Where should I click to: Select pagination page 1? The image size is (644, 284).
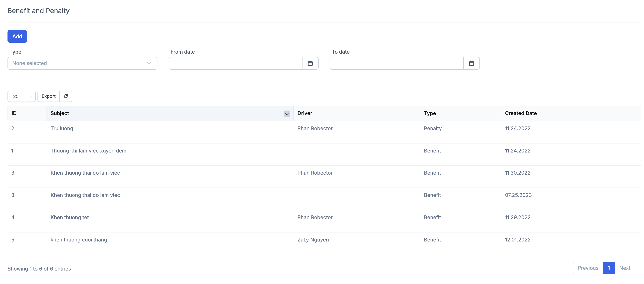pyautogui.click(x=609, y=268)
